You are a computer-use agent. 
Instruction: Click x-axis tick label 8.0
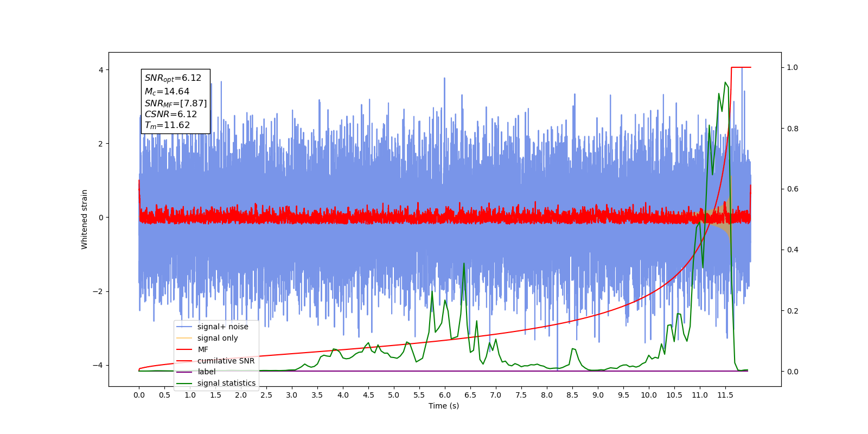pos(547,395)
